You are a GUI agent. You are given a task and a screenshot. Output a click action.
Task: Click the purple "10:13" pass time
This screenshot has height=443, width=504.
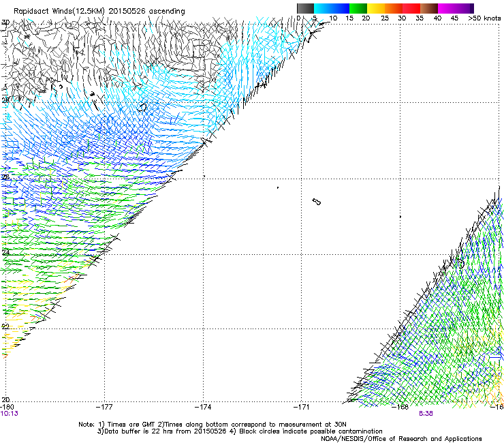9,414
